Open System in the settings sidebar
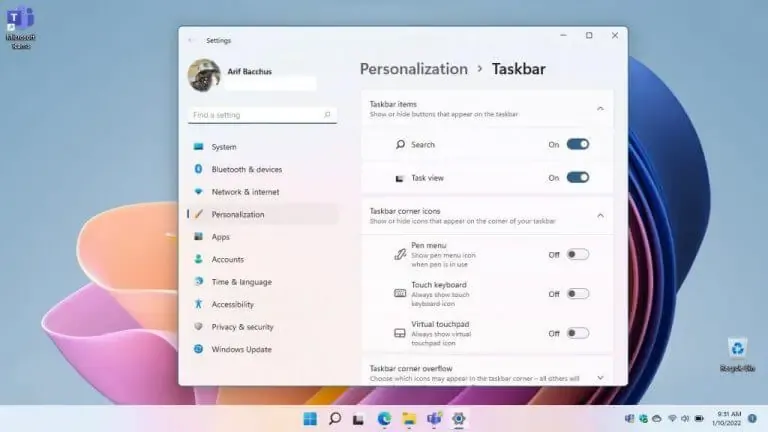The height and width of the screenshot is (432, 768). click(263, 147)
